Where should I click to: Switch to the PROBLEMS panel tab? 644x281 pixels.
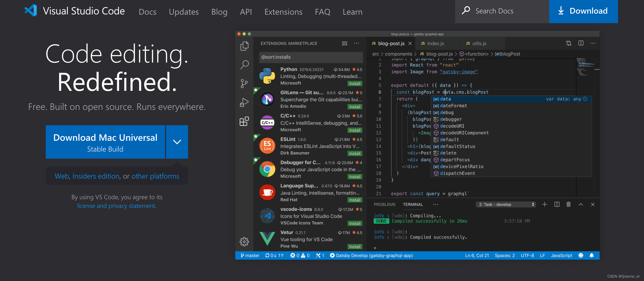click(384, 204)
